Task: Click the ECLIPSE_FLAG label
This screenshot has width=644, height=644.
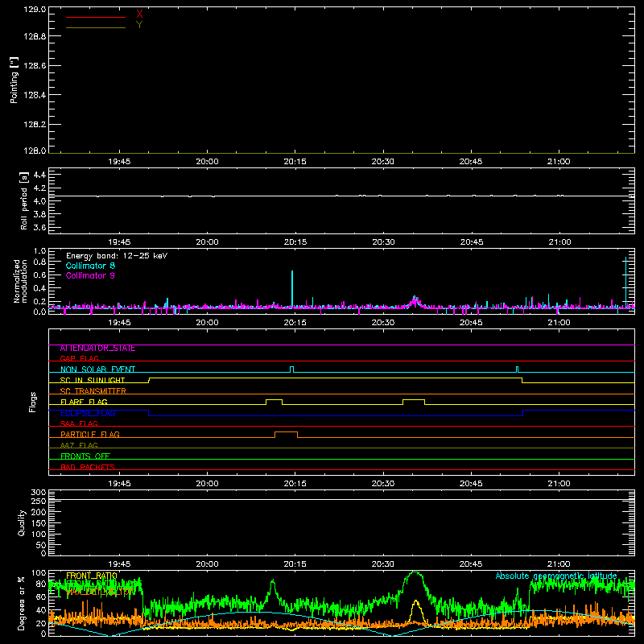Action: tap(88, 413)
